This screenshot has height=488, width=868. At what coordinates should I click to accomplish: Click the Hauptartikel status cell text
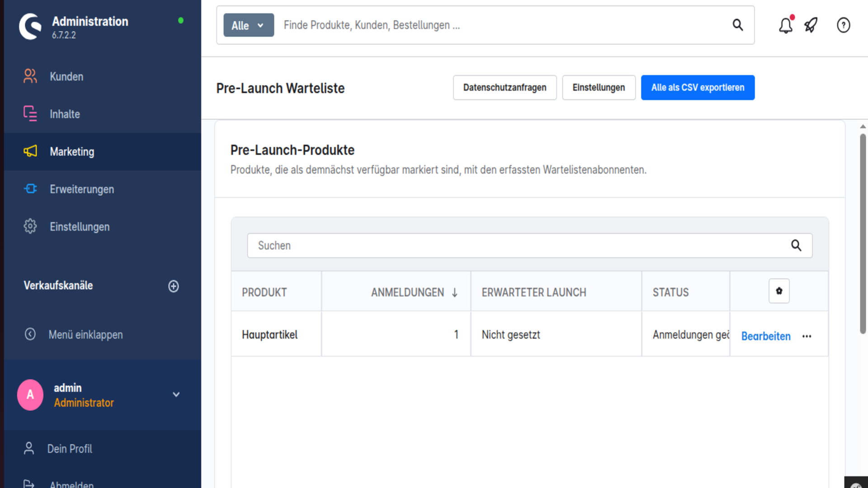691,334
